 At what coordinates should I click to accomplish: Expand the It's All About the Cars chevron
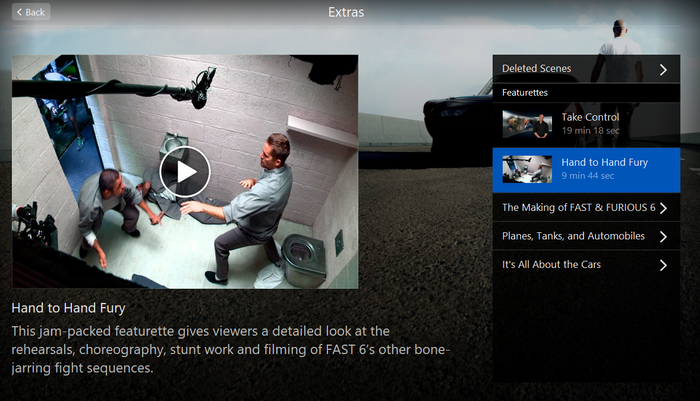coord(663,265)
